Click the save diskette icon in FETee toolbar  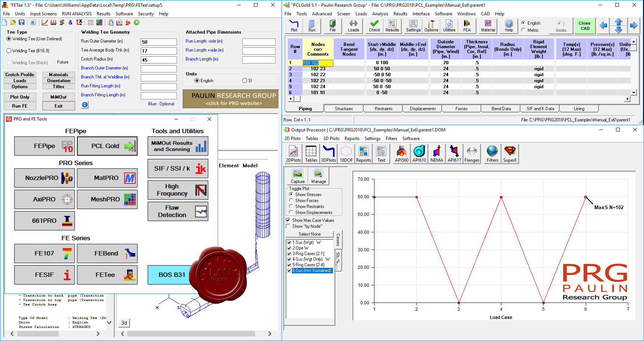tap(22, 22)
